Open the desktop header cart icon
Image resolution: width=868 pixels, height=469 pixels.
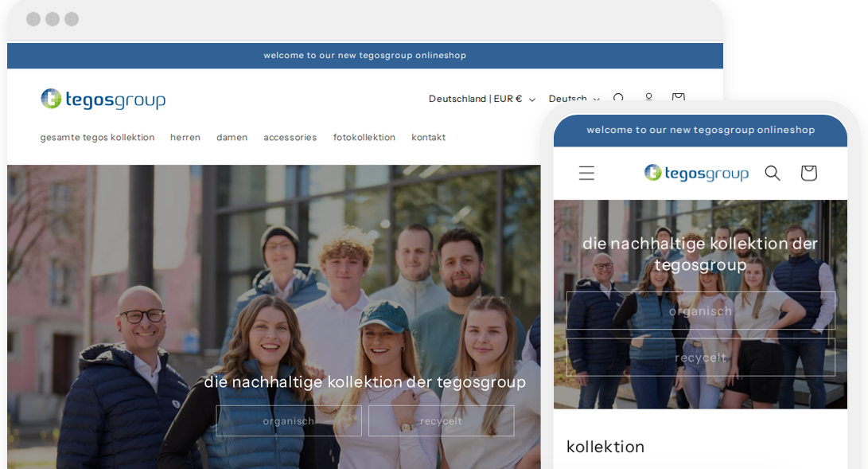click(x=678, y=97)
